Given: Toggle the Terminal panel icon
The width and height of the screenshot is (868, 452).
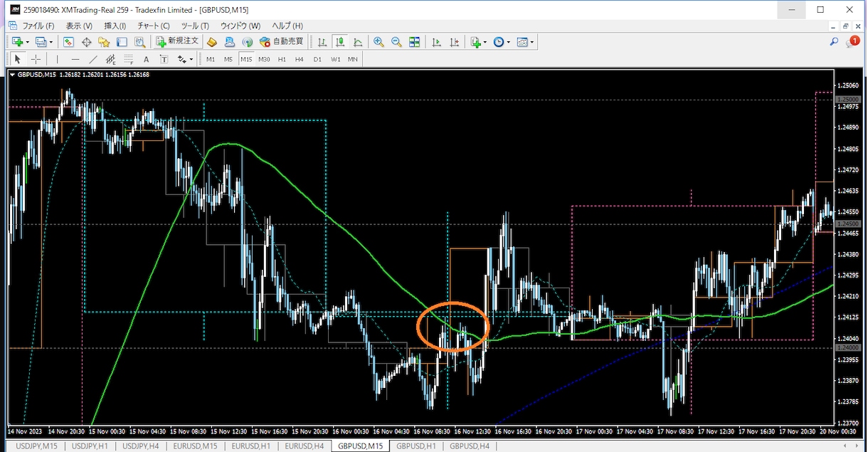Looking at the screenshot, I should pyautogui.click(x=122, y=42).
